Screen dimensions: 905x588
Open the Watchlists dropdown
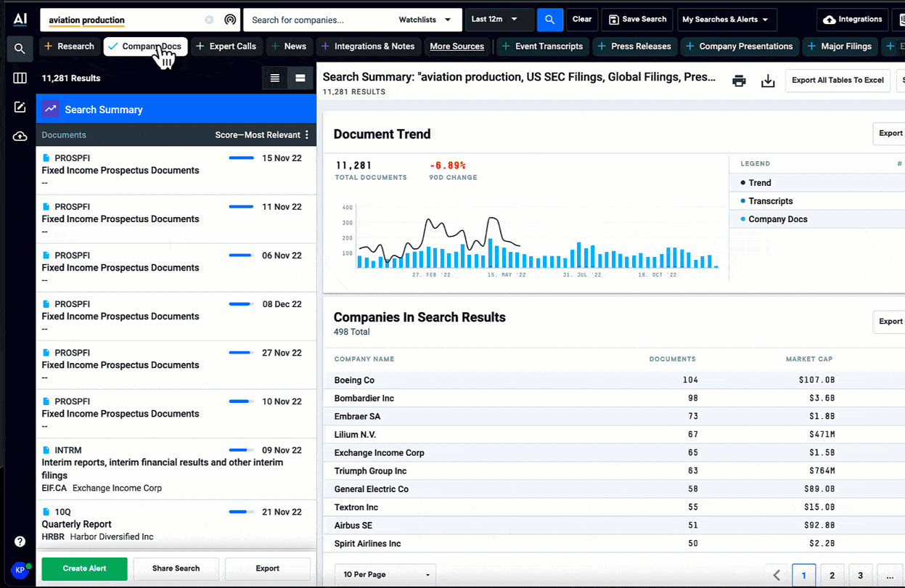(425, 20)
